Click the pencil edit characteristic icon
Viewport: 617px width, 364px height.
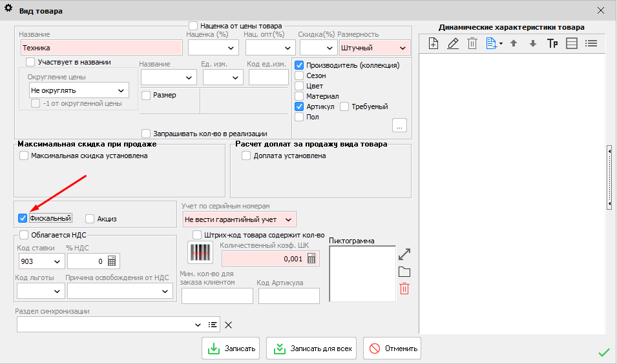coord(453,44)
